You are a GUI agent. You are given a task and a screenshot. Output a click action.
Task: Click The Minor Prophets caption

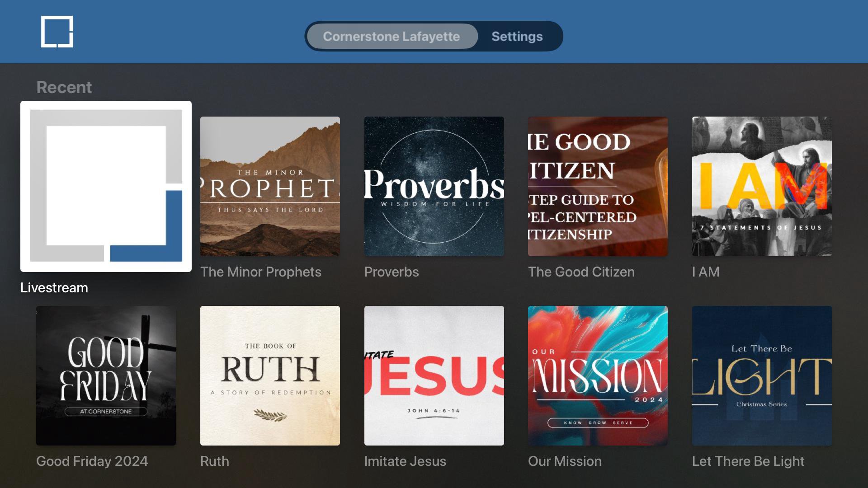(261, 272)
